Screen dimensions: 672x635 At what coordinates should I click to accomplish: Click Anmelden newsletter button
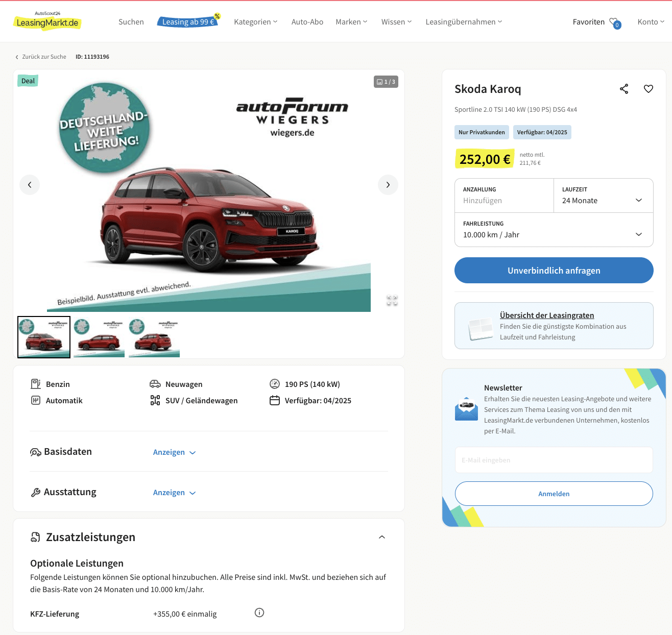coord(554,494)
